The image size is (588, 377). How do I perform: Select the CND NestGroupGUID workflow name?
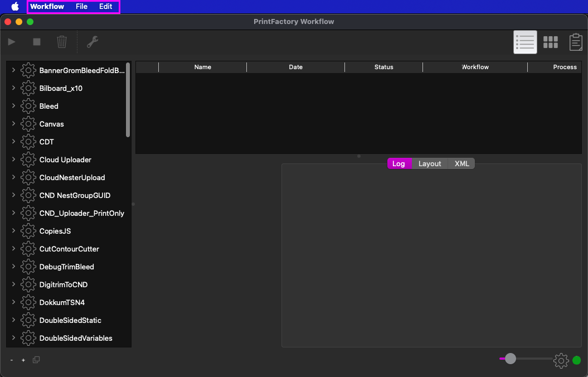click(75, 195)
